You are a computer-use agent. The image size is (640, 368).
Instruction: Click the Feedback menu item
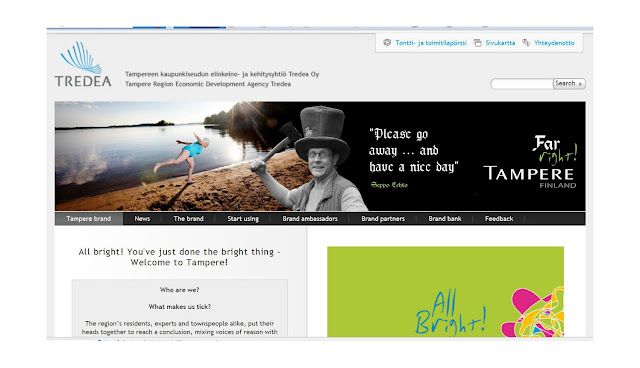click(499, 219)
